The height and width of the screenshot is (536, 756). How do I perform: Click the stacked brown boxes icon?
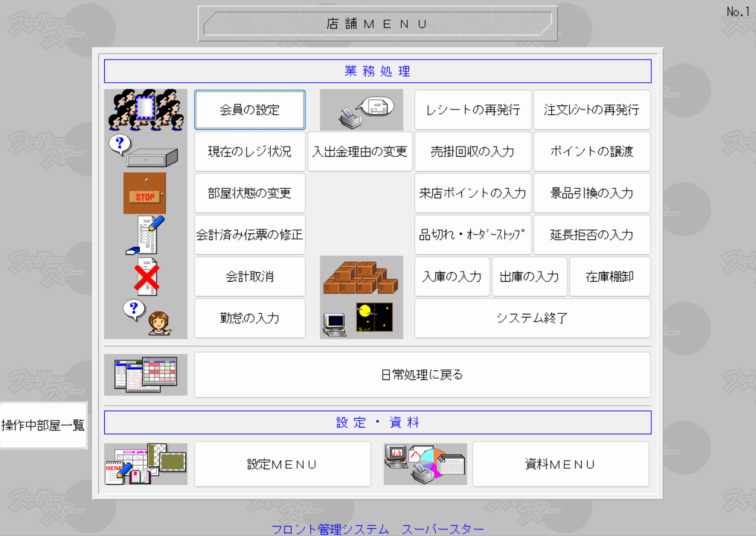coord(361,277)
